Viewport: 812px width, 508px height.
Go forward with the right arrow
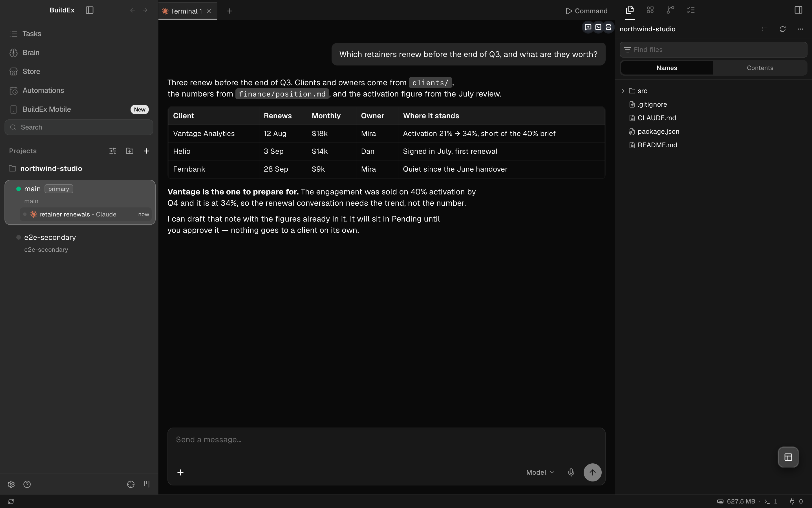tap(145, 10)
